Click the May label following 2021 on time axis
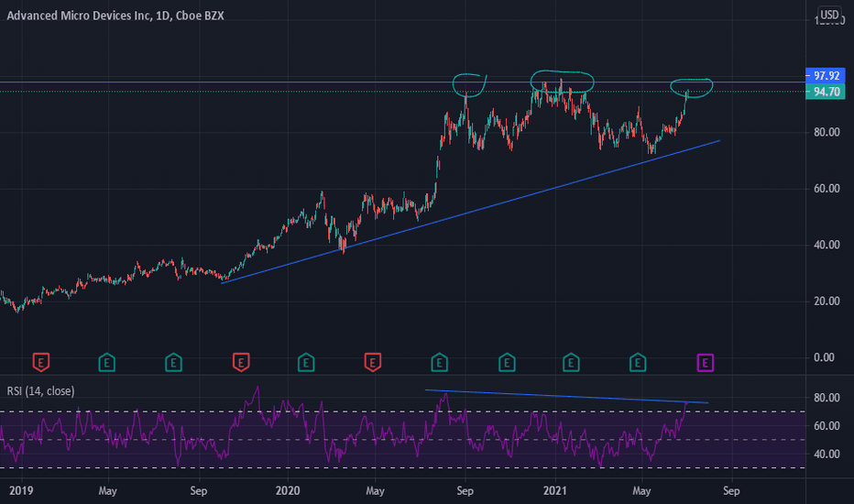Viewport: 854px width, 504px height. point(641,490)
